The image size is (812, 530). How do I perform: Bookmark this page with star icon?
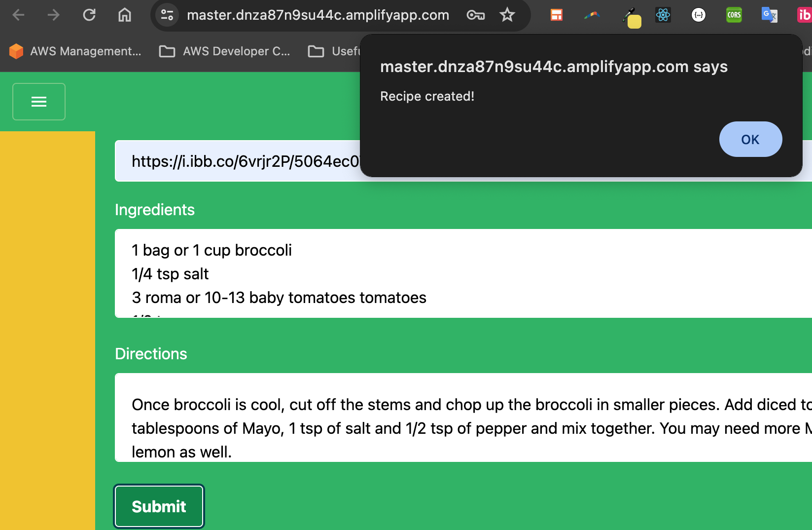coord(507,15)
